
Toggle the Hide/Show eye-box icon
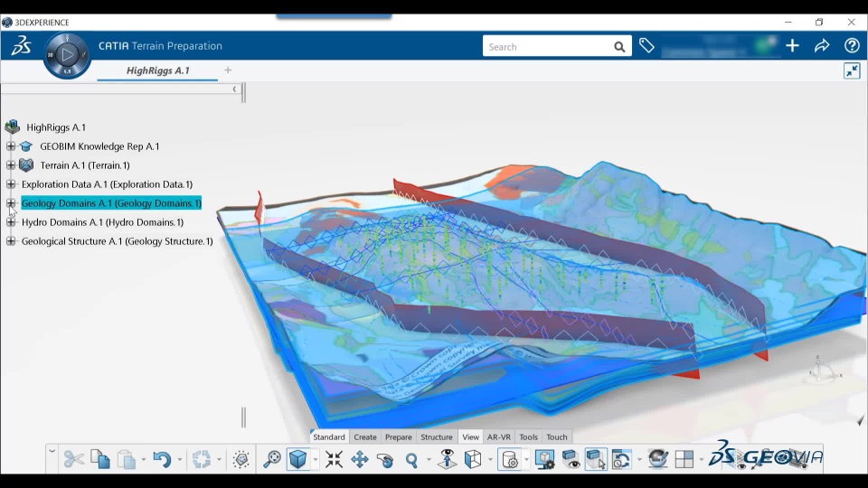(571, 459)
